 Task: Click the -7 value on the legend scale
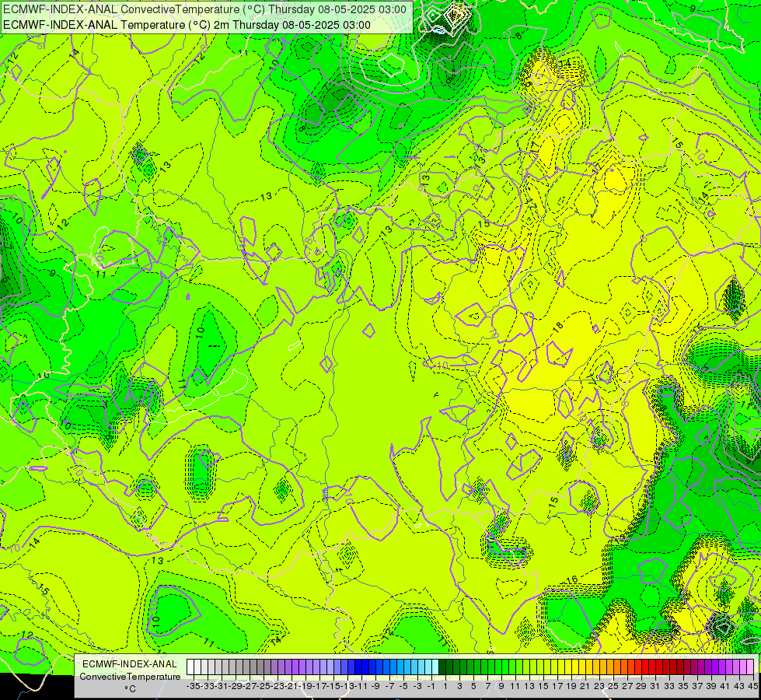389,687
